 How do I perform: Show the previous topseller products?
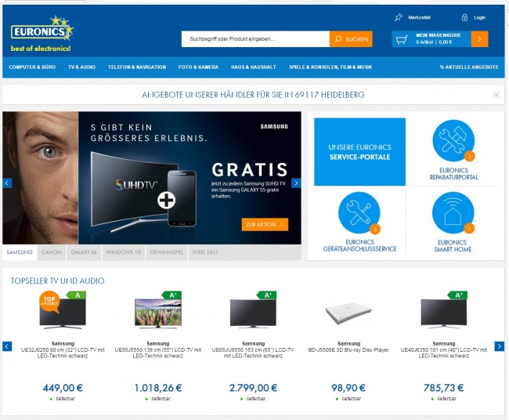coord(7,346)
